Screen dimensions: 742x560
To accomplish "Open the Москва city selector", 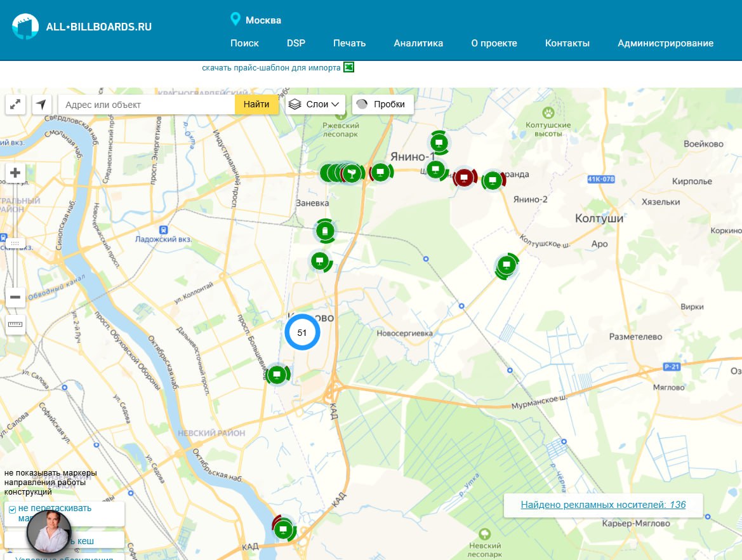I will 263,20.
